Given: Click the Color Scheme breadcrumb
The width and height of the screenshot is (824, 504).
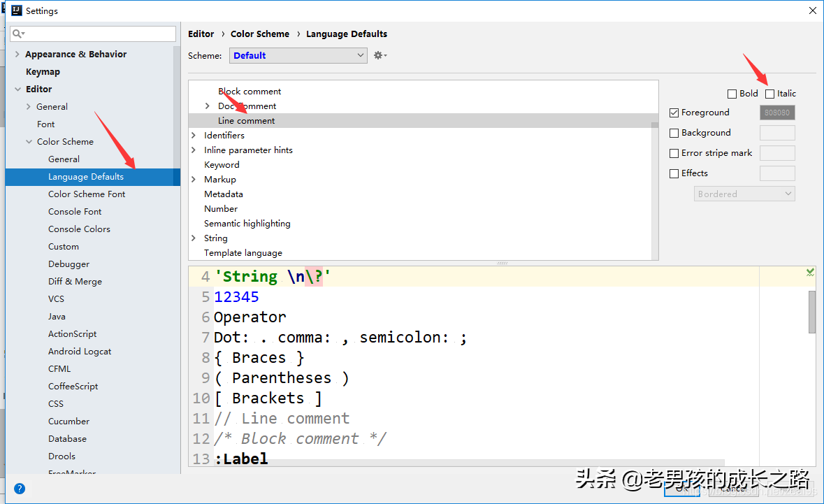Looking at the screenshot, I should click(x=260, y=34).
